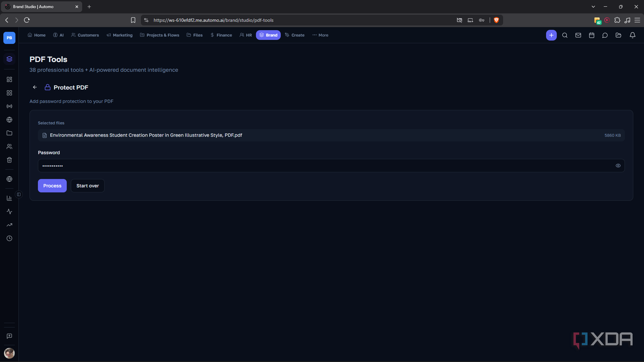Click the trash icon in the left sidebar
Image resolution: width=644 pixels, height=362 pixels.
coord(9,160)
